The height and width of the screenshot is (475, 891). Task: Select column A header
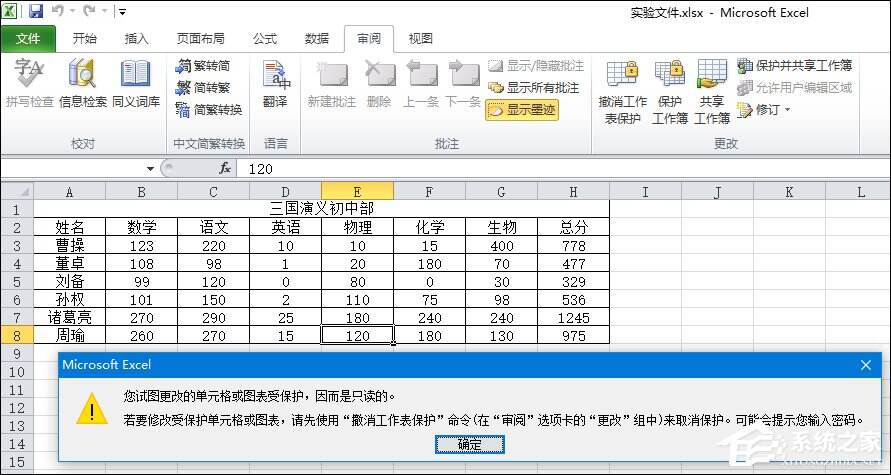(x=69, y=191)
